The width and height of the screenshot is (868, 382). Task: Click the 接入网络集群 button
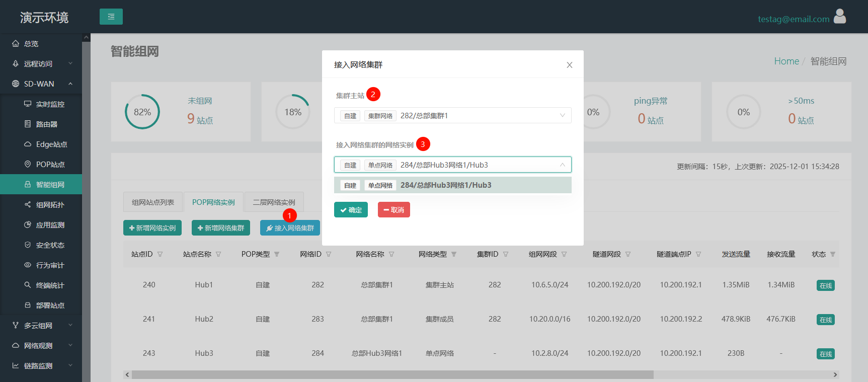point(290,228)
